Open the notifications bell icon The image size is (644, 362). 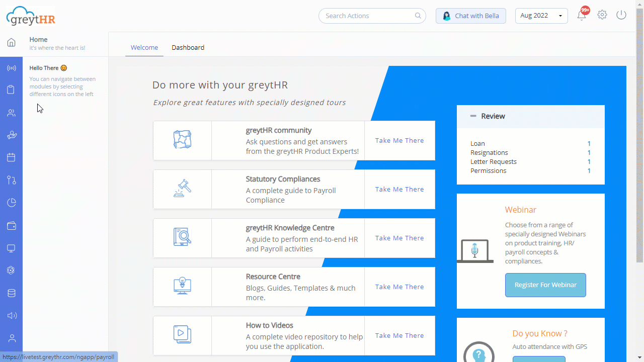(x=582, y=15)
